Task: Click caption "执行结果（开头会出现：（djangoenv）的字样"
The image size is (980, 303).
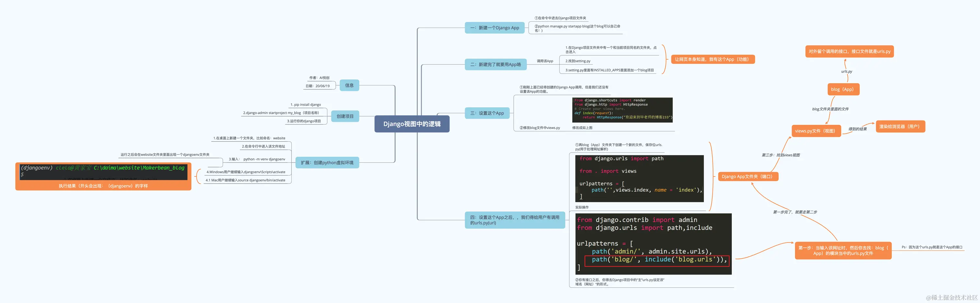Action: (103, 186)
